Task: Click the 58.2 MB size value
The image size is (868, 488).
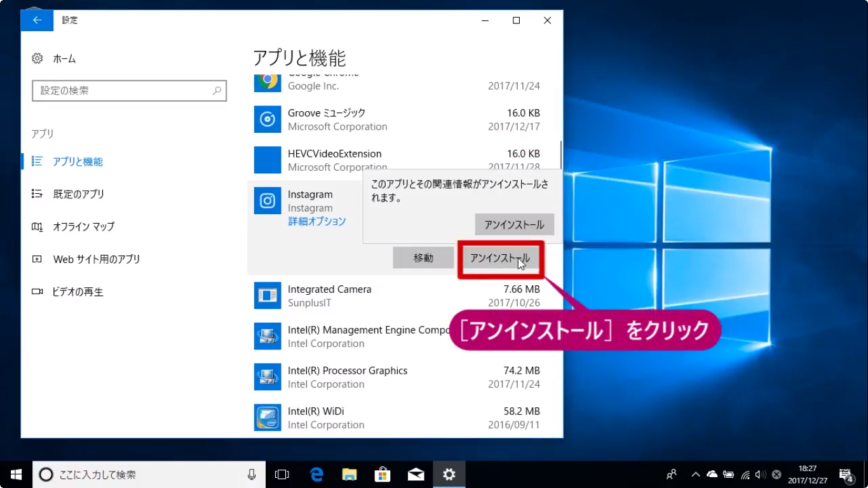Action: [x=521, y=411]
